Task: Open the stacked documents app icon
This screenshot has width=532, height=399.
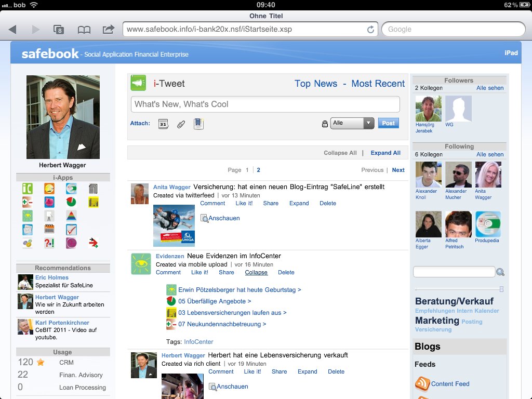Action: [93, 189]
